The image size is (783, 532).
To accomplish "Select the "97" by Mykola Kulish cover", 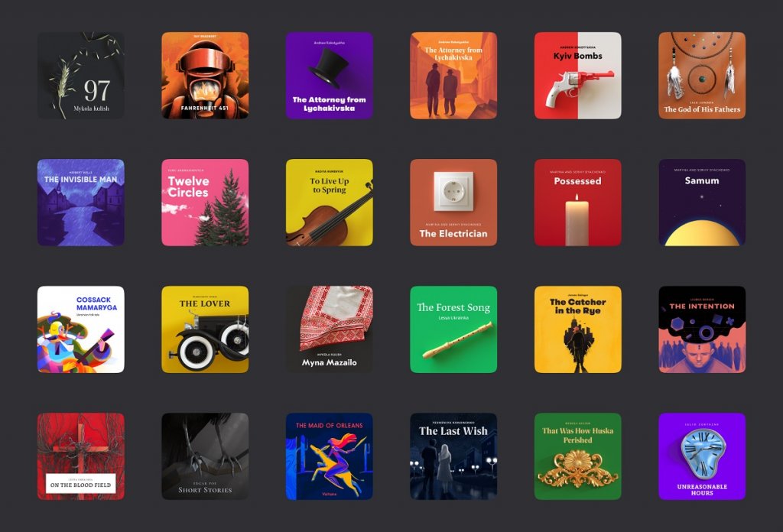I will pos(81,76).
